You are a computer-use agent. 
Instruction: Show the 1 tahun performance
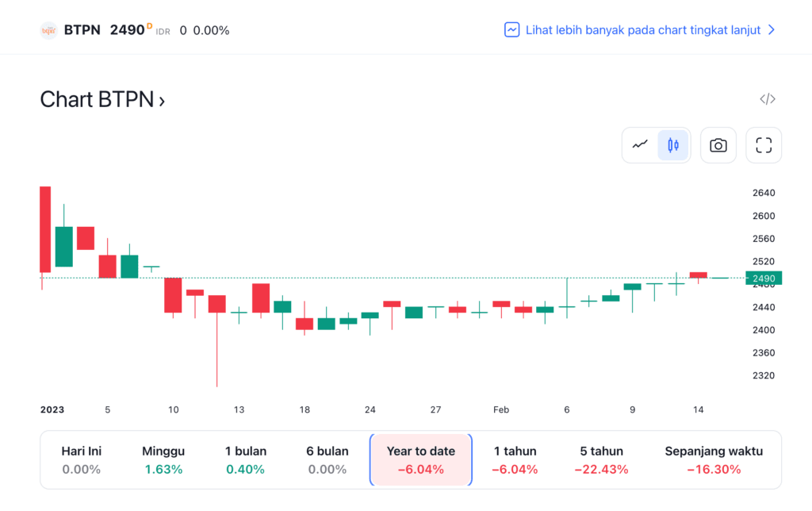pyautogui.click(x=515, y=459)
